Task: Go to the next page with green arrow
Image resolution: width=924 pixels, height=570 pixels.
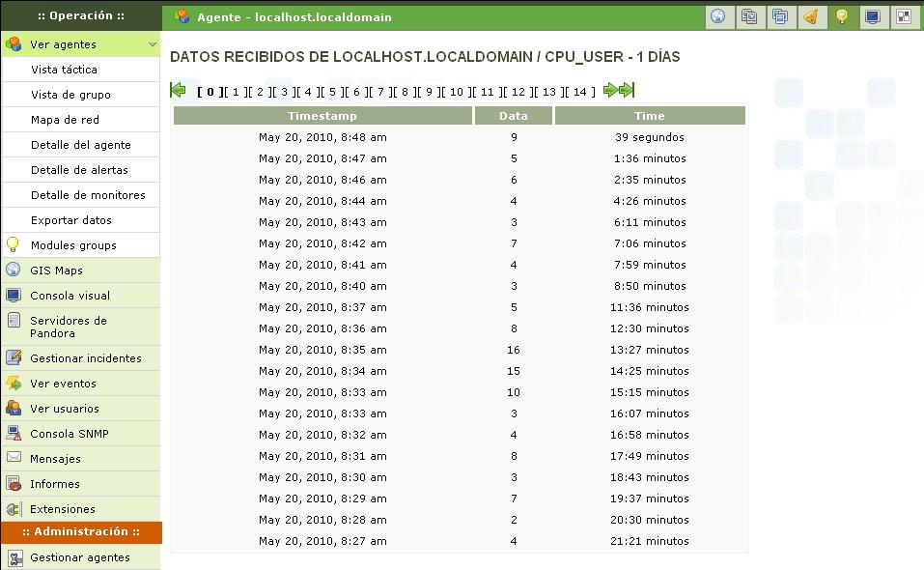Action: [610, 91]
